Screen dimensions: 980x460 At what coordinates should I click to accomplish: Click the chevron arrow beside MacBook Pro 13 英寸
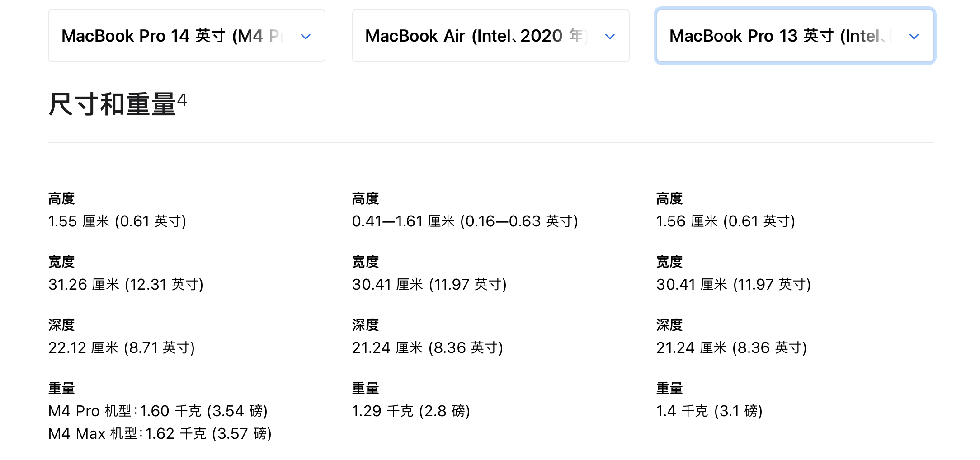(x=914, y=36)
